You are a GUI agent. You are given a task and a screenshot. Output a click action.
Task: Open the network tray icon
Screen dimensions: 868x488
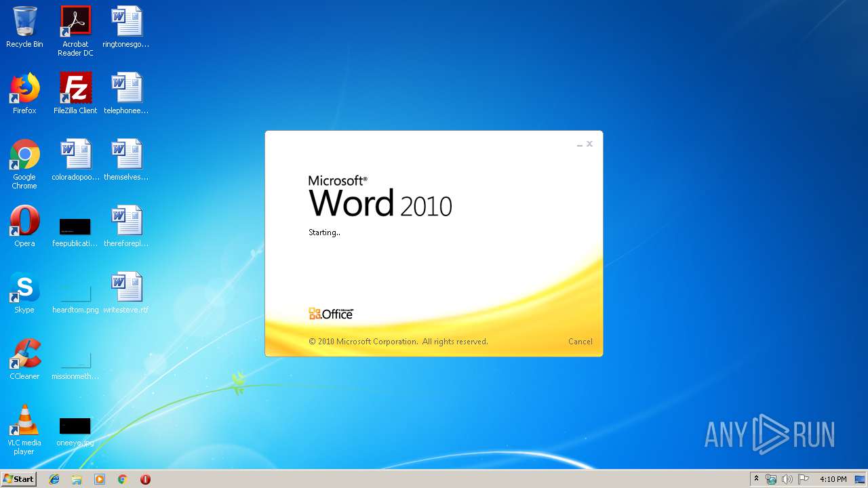point(771,479)
